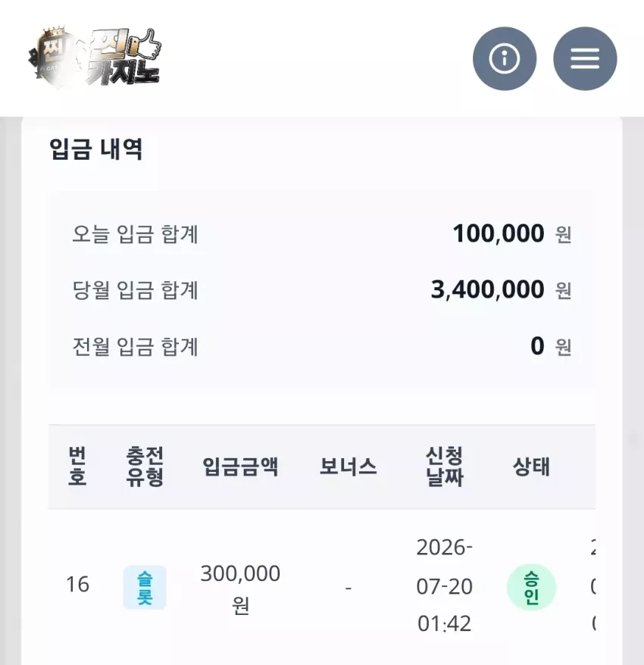644x665 pixels.
Task: Click the 번호 column header
Action: coord(77,467)
